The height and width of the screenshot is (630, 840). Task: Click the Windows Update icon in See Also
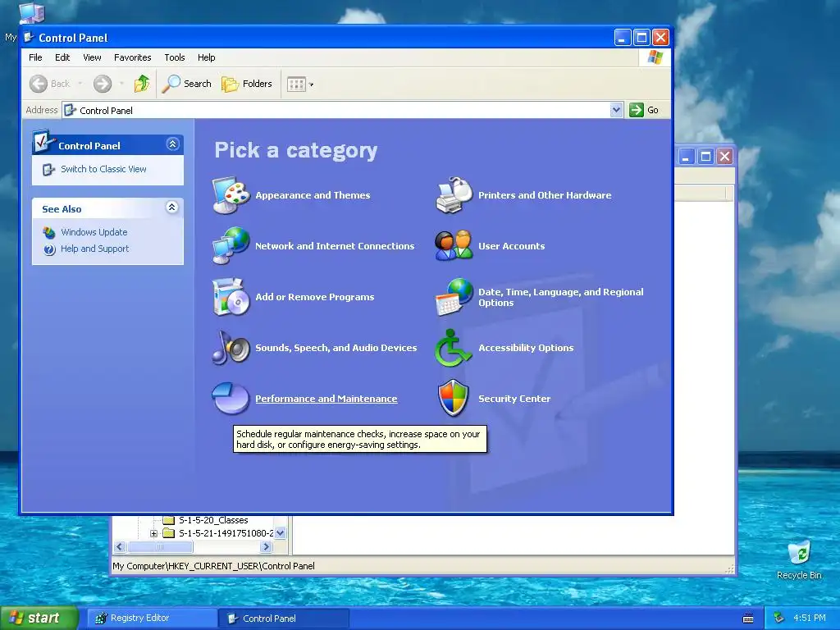[x=49, y=232]
